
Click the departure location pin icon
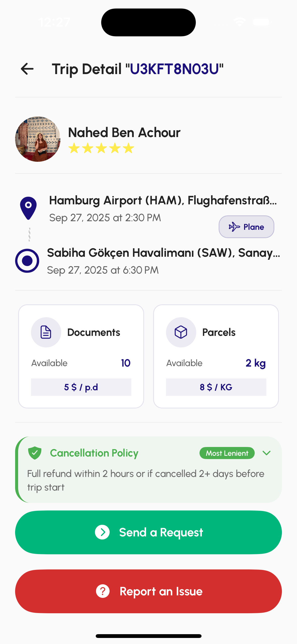[x=28, y=208]
